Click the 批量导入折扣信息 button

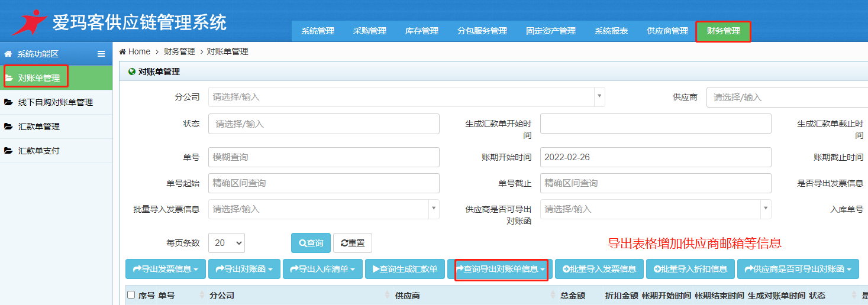[x=690, y=269]
